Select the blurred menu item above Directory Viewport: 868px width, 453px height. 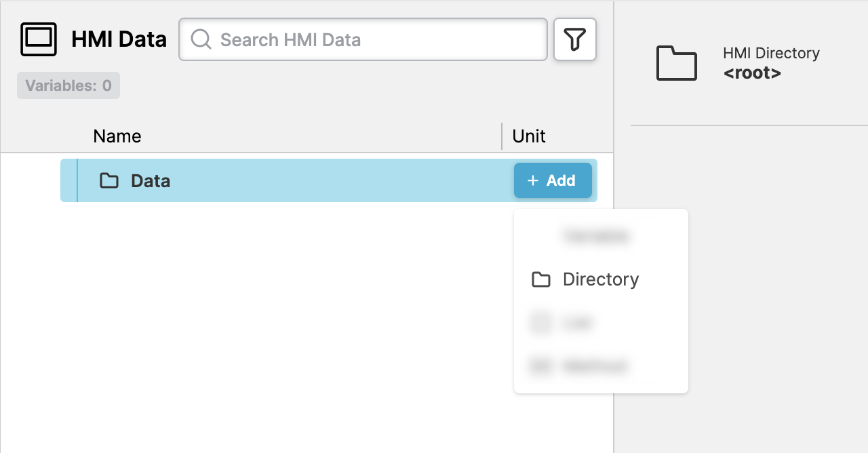point(597,236)
